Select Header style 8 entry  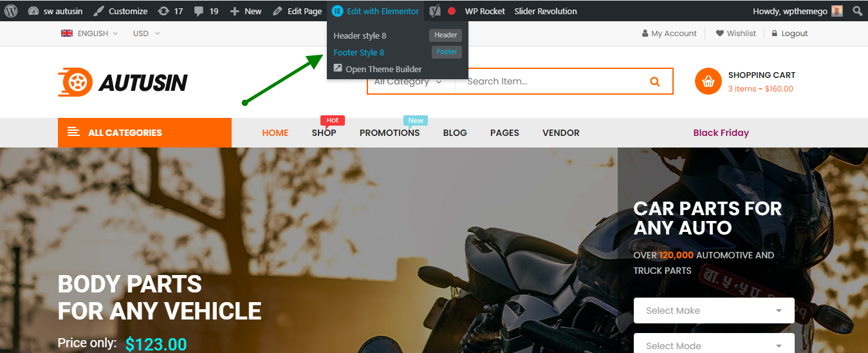click(x=360, y=35)
